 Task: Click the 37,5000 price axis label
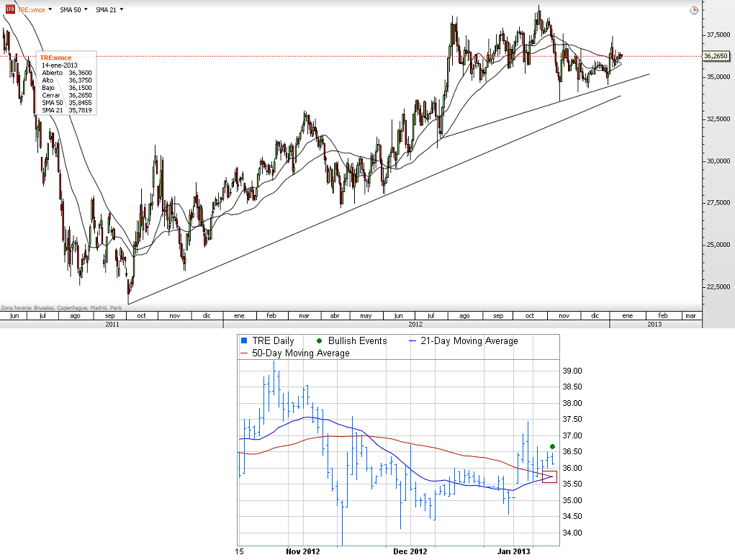point(718,35)
